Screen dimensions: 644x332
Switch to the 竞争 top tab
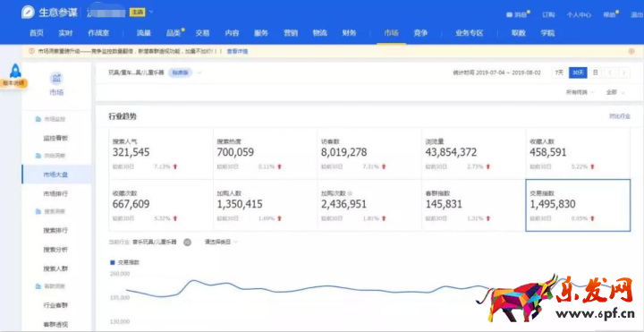tap(420, 33)
